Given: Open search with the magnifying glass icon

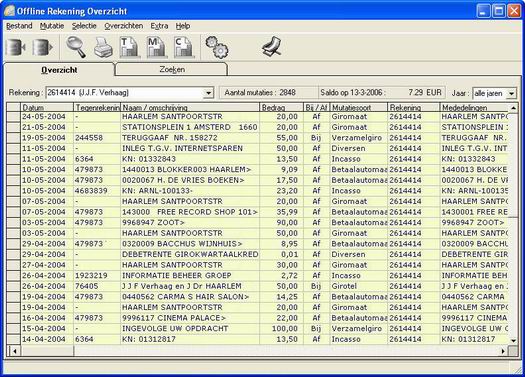Looking at the screenshot, I should click(76, 47).
